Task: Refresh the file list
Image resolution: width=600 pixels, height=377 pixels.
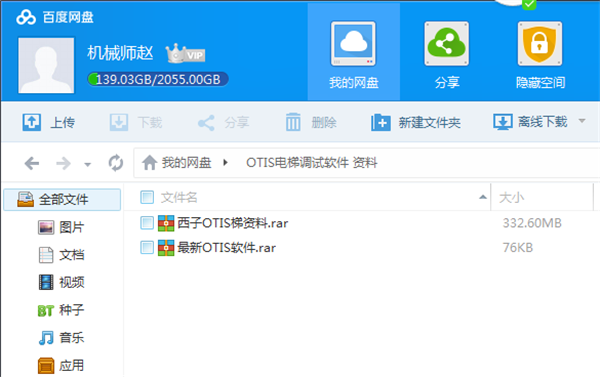Action: point(116,163)
